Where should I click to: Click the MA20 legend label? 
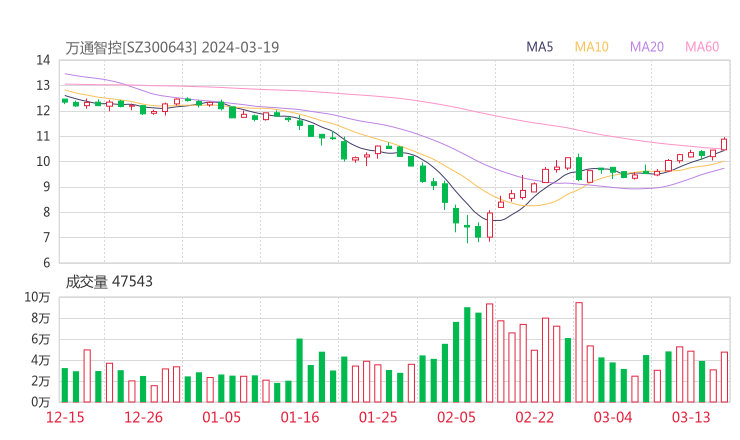click(x=647, y=47)
